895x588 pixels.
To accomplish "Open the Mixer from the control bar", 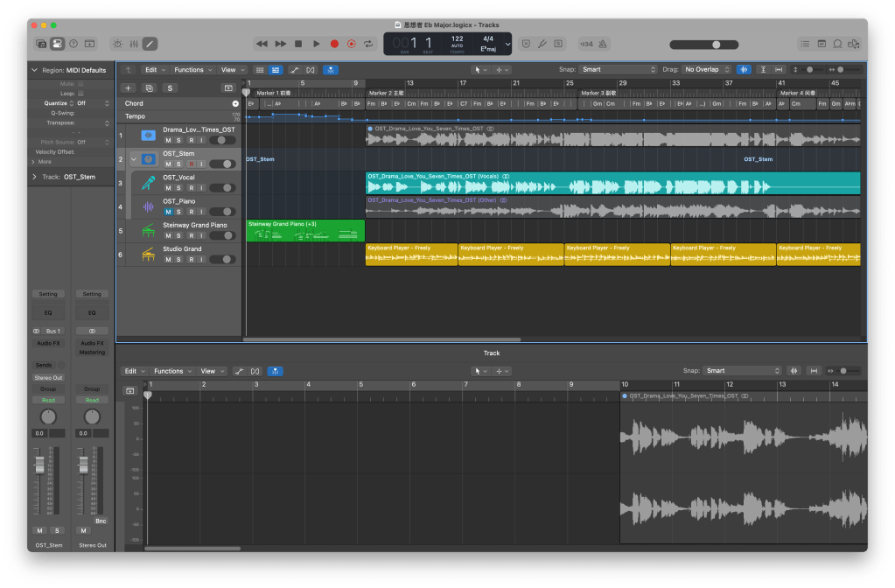I will (x=134, y=44).
